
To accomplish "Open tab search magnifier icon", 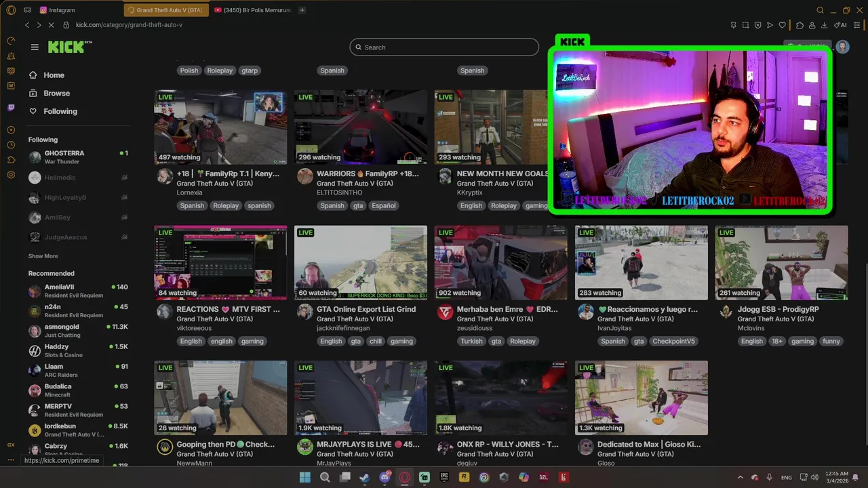I will (820, 10).
